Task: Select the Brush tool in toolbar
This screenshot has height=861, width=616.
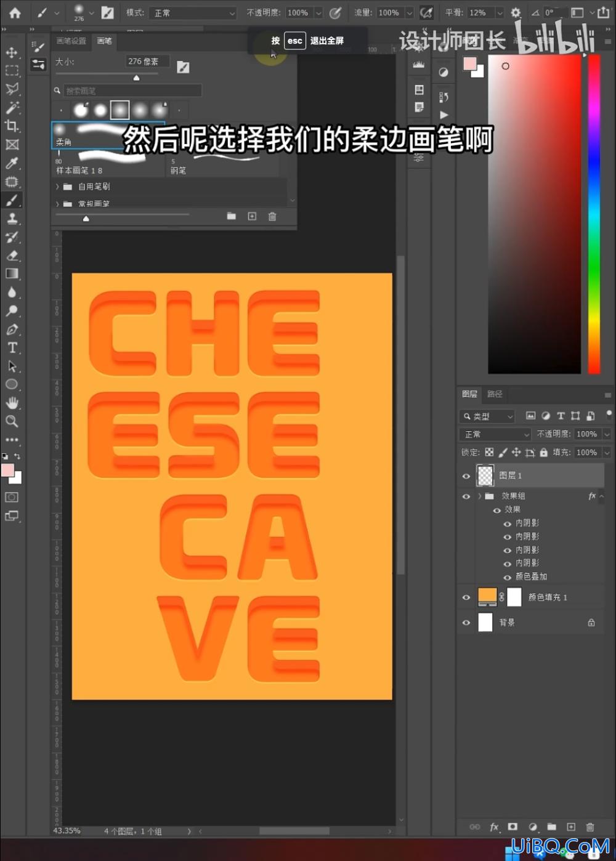Action: pyautogui.click(x=12, y=200)
